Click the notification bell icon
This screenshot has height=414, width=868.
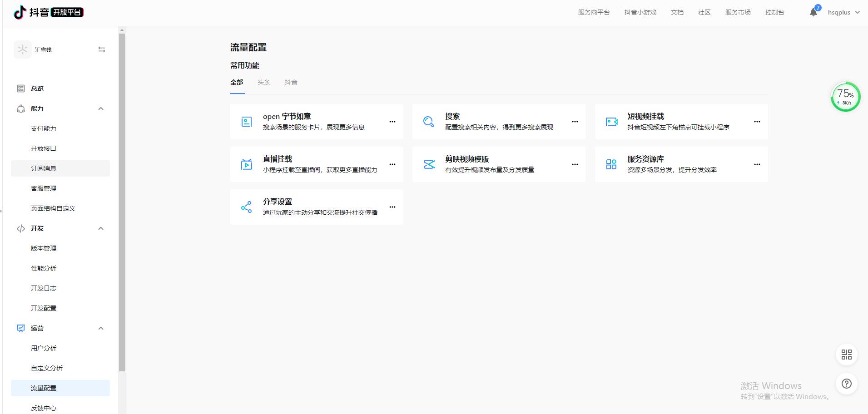point(813,12)
